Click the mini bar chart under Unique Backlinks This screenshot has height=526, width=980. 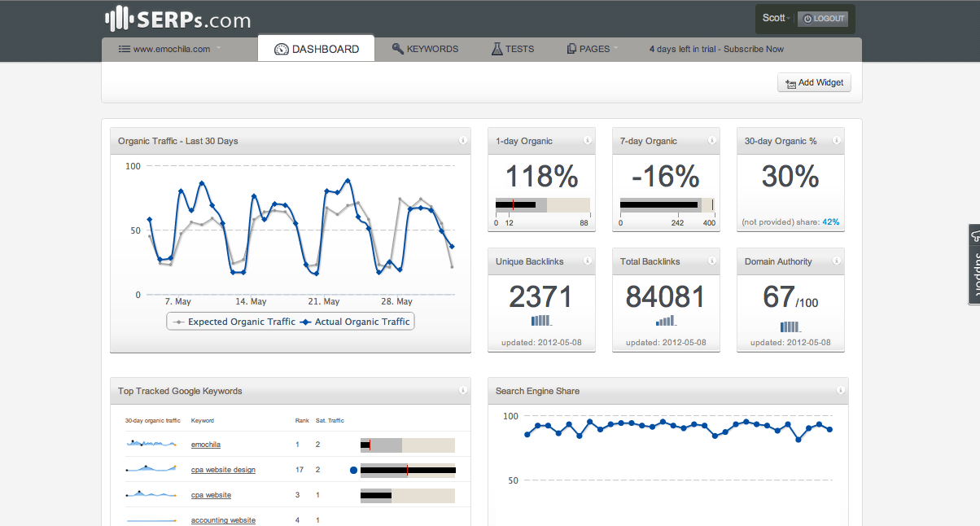(x=541, y=321)
